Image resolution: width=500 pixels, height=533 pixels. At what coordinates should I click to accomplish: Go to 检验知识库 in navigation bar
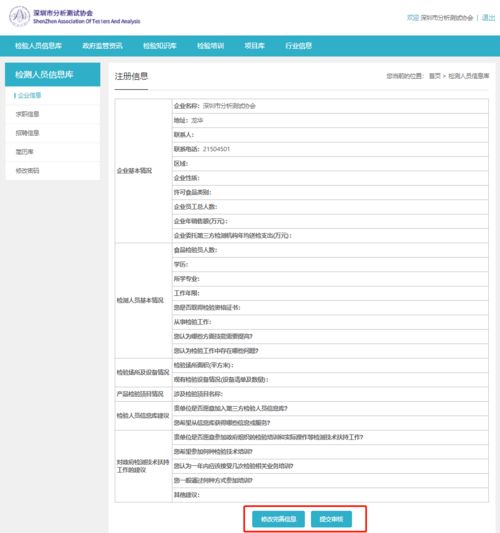point(160,46)
